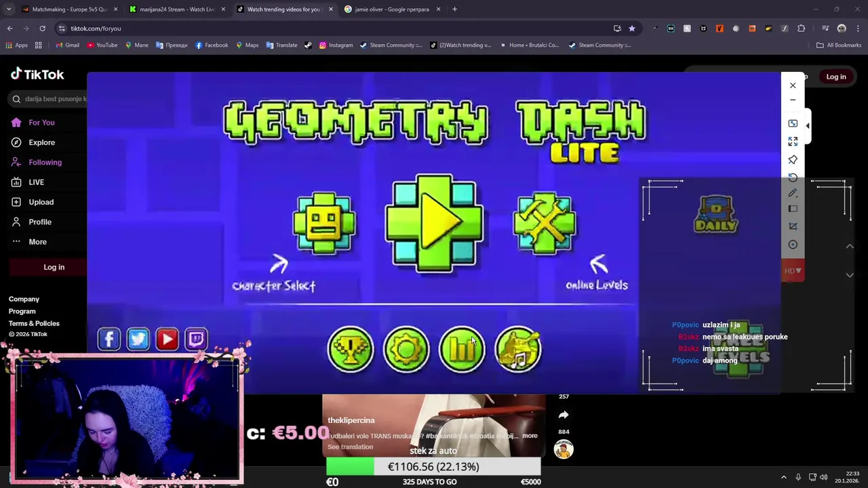This screenshot has height=488, width=868.
Task: Expand caption with the 'more' link
Action: point(530,436)
